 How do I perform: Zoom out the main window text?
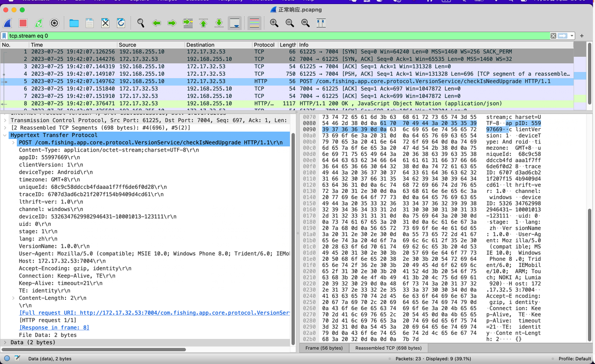(x=290, y=23)
